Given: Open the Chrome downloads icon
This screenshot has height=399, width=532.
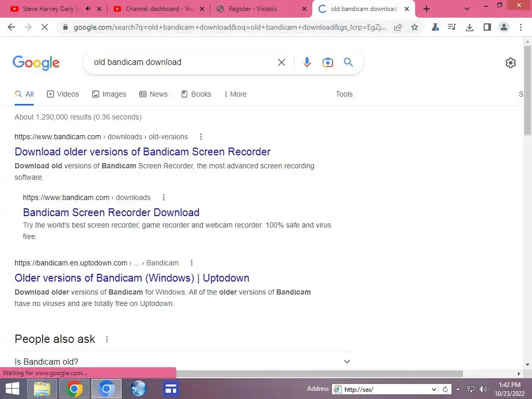Looking at the screenshot, I should click(x=470, y=27).
